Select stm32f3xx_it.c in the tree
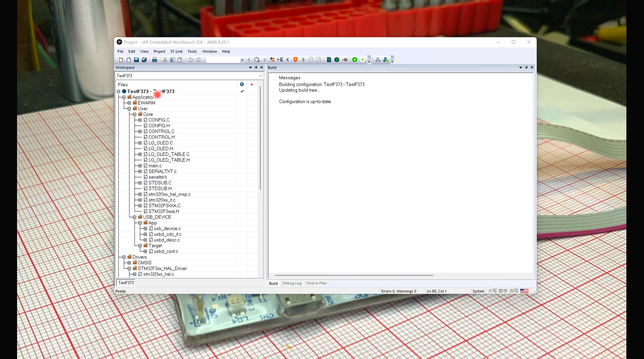The image size is (644, 359). click(x=162, y=200)
